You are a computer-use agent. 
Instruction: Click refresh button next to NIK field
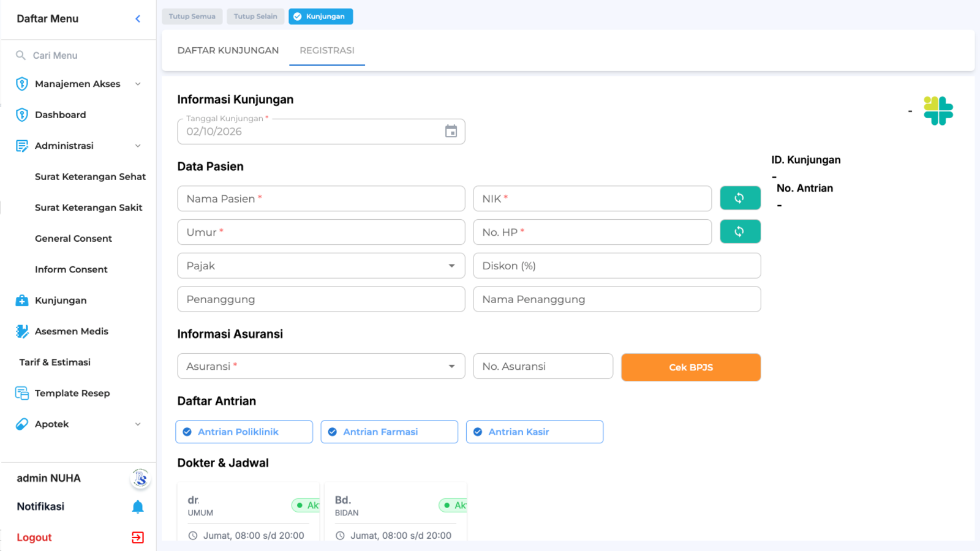click(740, 198)
